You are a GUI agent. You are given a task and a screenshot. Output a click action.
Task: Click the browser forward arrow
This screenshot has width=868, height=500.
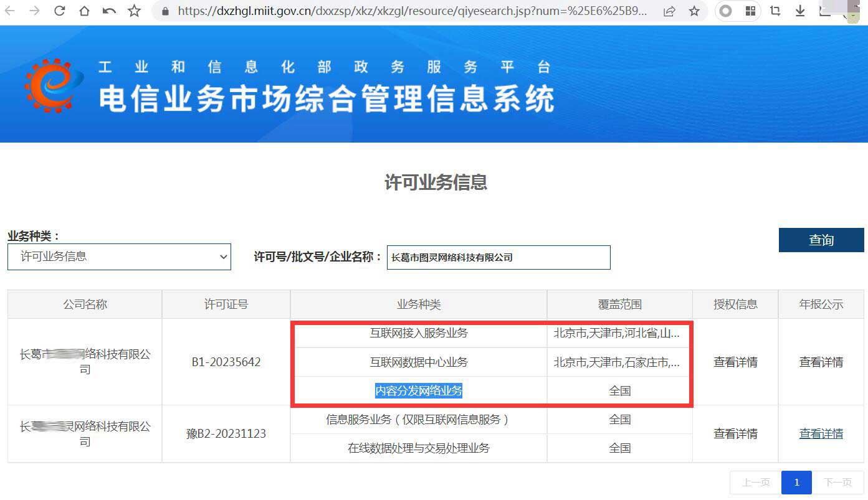pos(34,11)
